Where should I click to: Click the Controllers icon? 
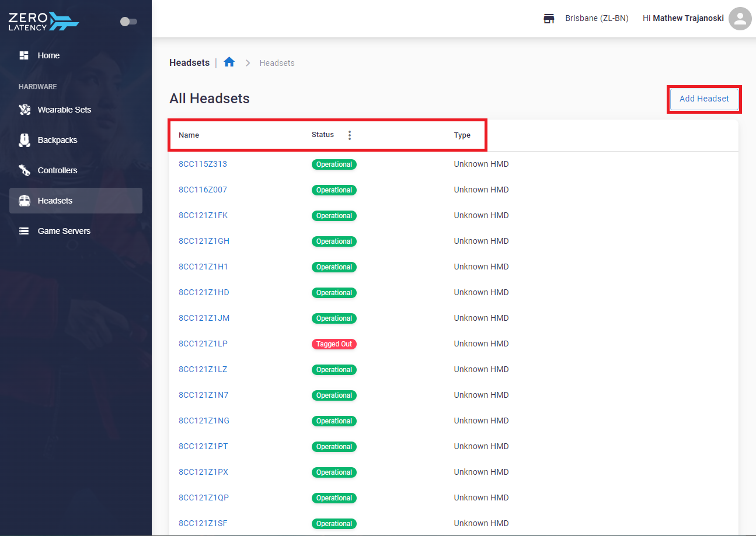(24, 170)
